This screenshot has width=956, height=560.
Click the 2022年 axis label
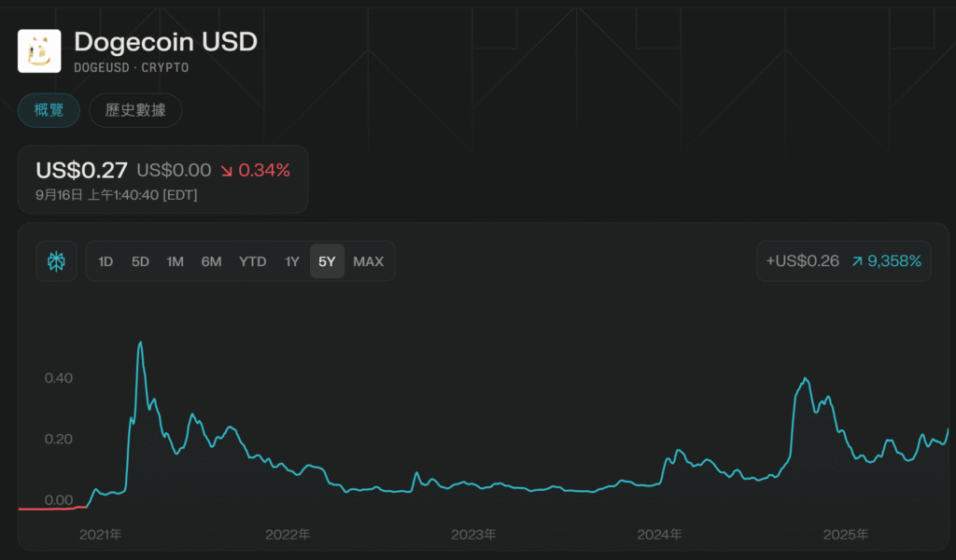point(288,535)
